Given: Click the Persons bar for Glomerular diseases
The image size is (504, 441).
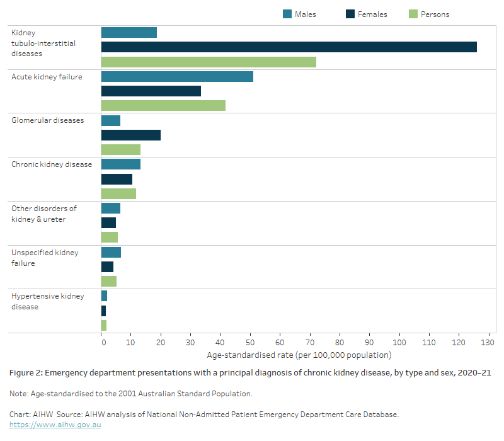Looking at the screenshot, I should (120, 149).
